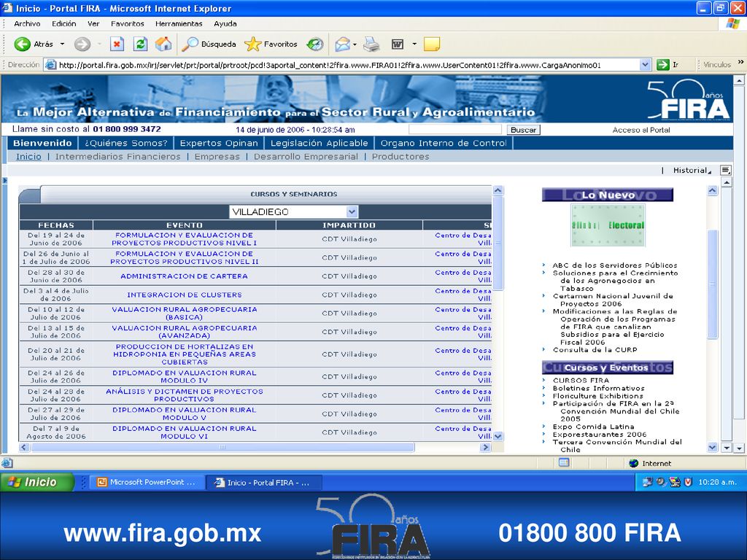Open the Desarrollo Empresarial link
The width and height of the screenshot is (747, 560).
tap(306, 157)
